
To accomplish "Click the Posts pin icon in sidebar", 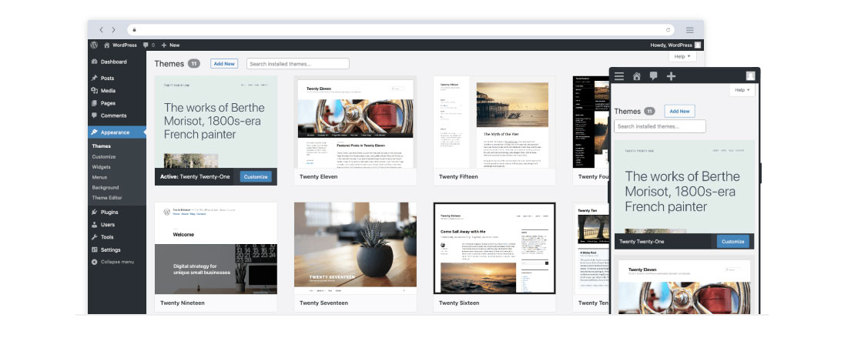I will click(x=95, y=78).
